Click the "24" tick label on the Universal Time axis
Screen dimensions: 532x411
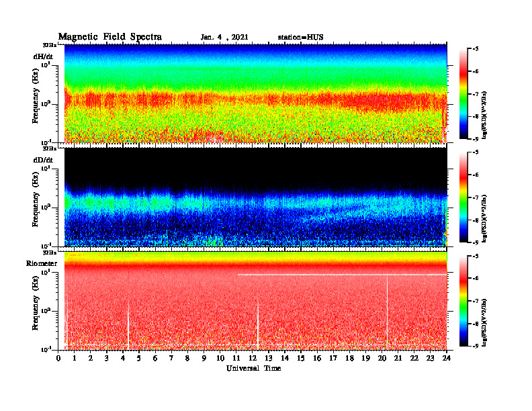tap(447, 359)
